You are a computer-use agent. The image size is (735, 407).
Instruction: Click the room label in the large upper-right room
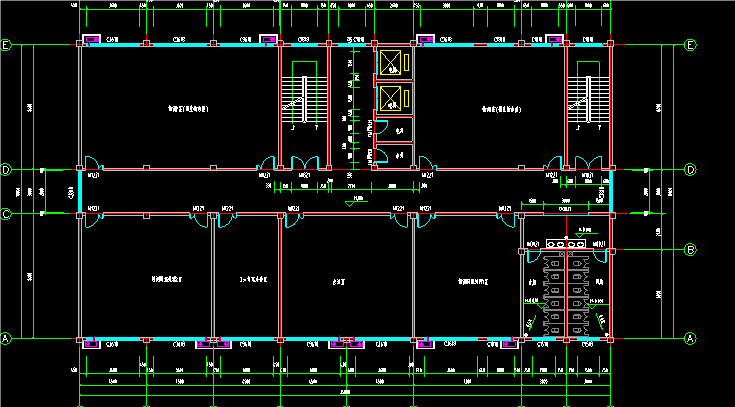(502, 110)
